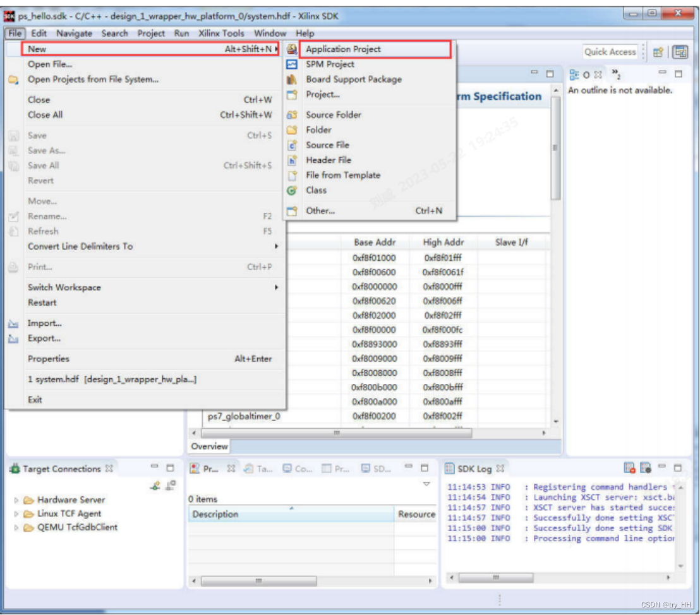Switch to Co... Console tab
Image resolution: width=700 pixels, height=615 pixels.
click(x=298, y=469)
